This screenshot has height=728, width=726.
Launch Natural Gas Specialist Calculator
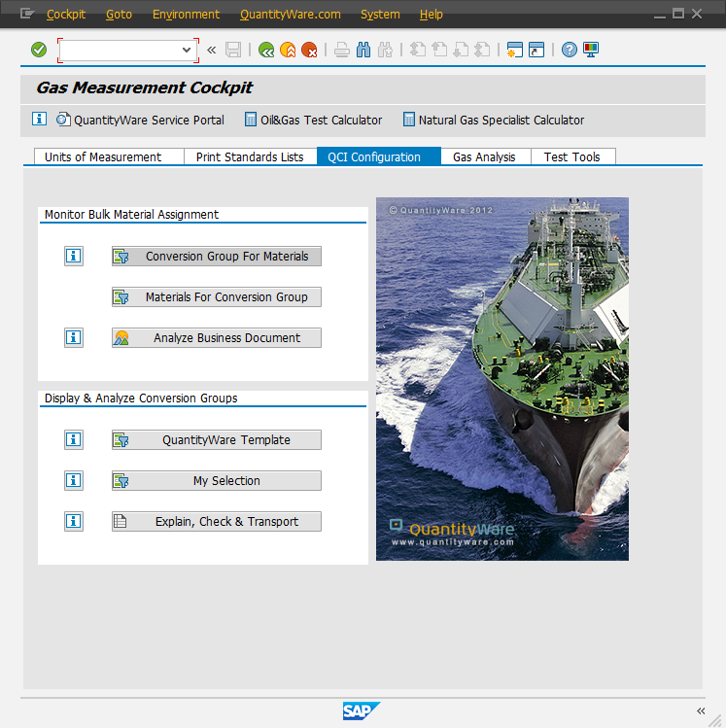click(494, 120)
